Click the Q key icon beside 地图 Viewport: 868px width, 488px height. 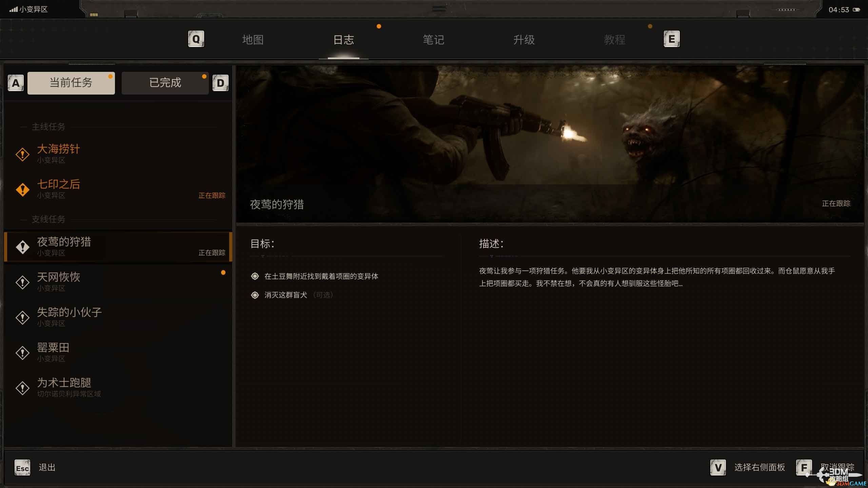(x=196, y=39)
